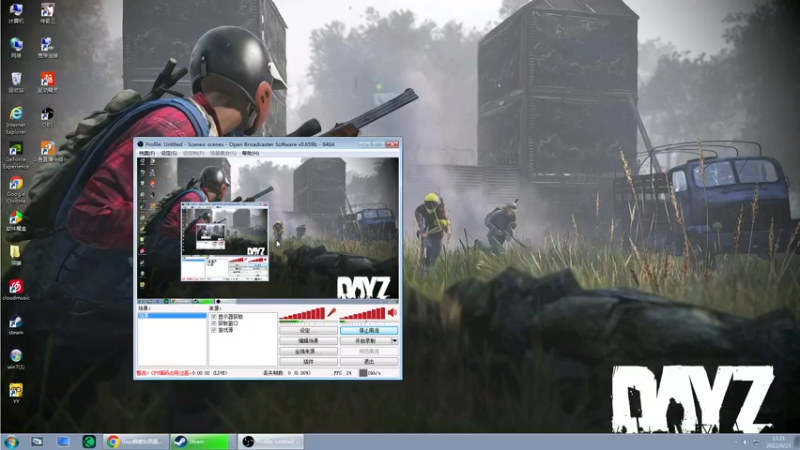The image size is (800, 450).
Task: Select the 获取窗口 source name
Action: point(228,323)
